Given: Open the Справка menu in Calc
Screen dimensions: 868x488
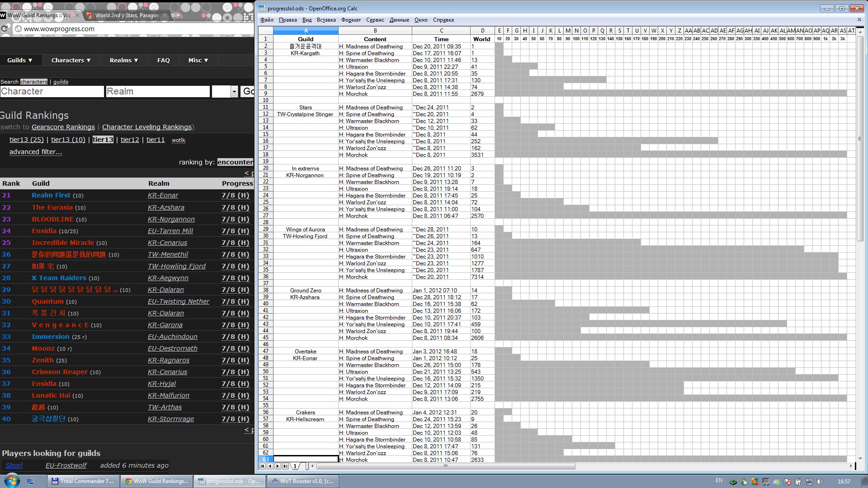Looking at the screenshot, I should 443,20.
